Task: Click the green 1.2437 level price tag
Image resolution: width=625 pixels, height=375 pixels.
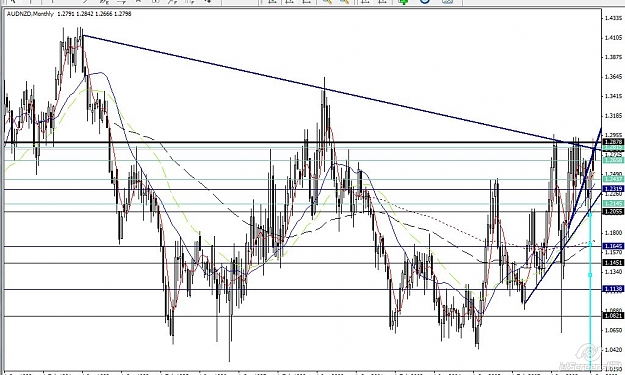Action: pos(613,179)
